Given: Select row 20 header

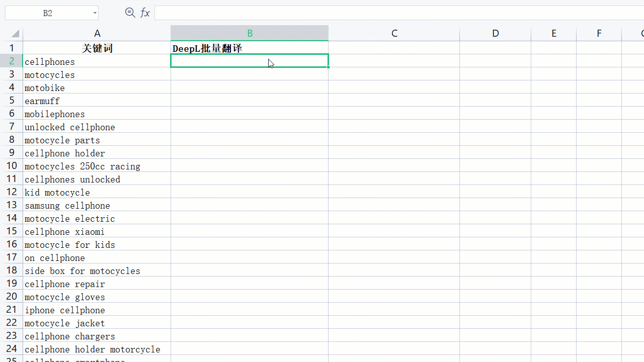Looking at the screenshot, I should point(12,297).
